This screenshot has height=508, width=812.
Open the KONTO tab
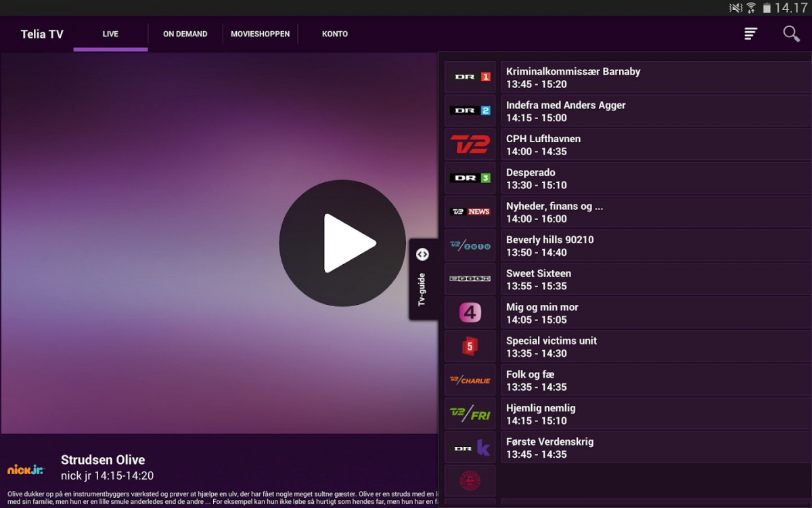335,34
